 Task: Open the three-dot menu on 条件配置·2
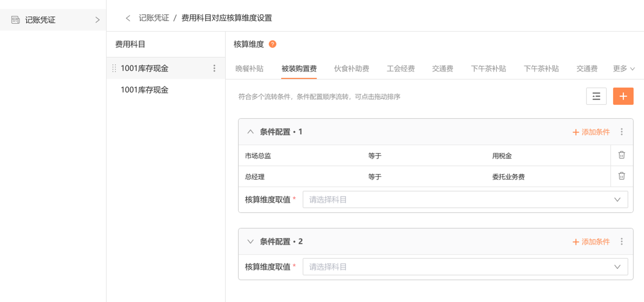(x=621, y=242)
